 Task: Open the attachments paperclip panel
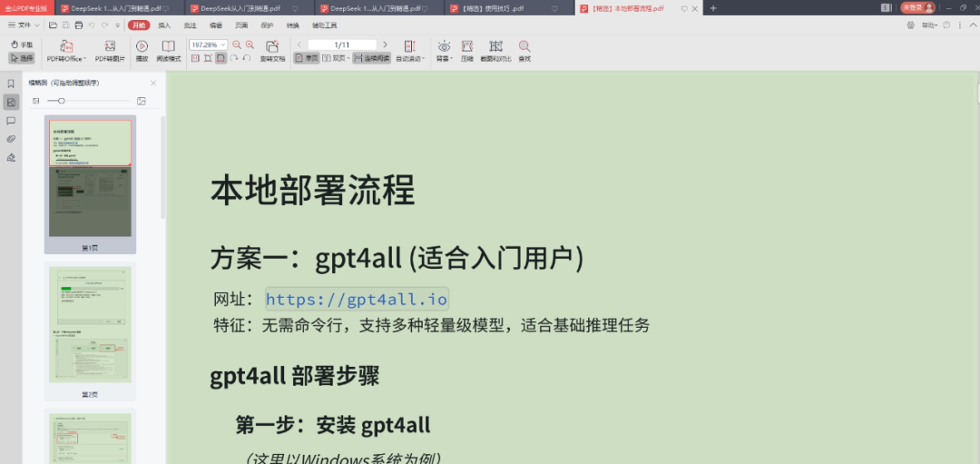click(11, 139)
